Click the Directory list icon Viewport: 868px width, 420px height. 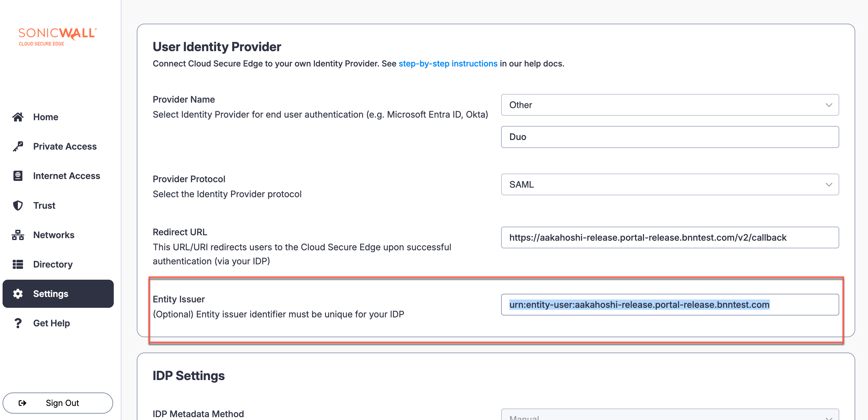tap(18, 264)
